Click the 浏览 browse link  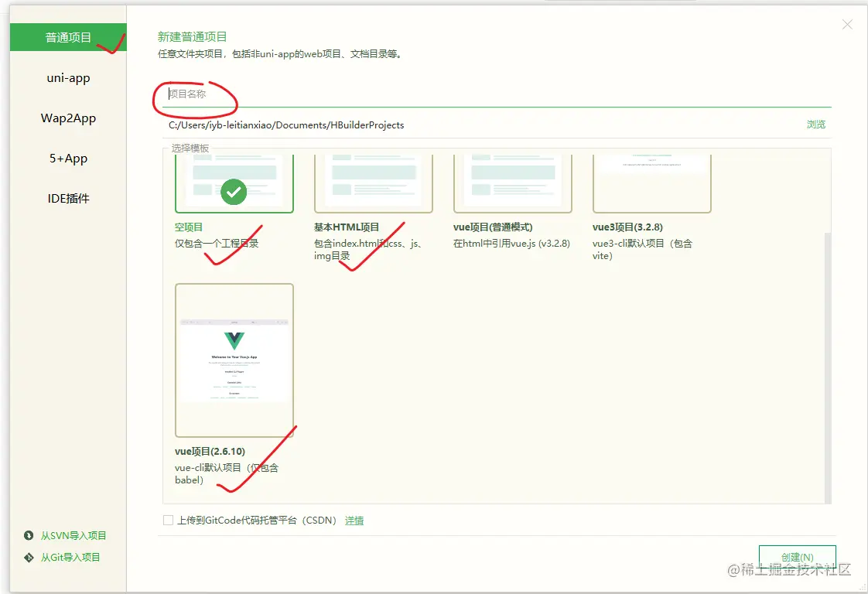(x=816, y=125)
